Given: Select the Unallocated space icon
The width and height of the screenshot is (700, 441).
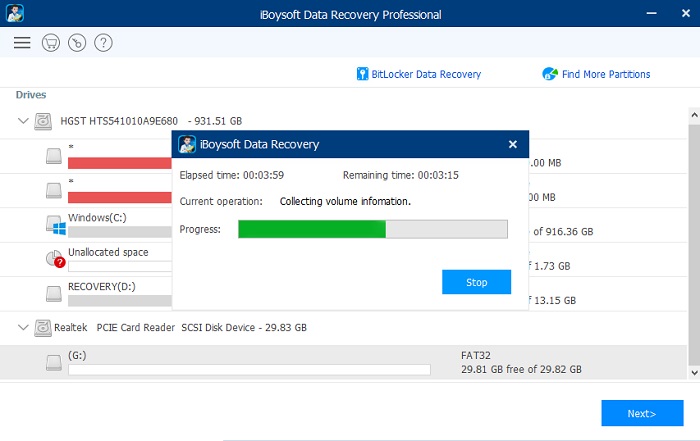Looking at the screenshot, I should (55, 259).
